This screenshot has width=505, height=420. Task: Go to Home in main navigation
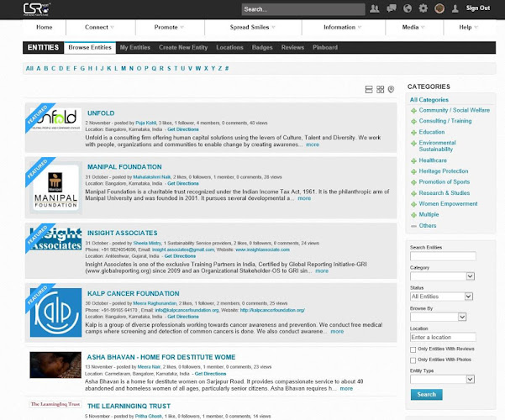click(45, 28)
